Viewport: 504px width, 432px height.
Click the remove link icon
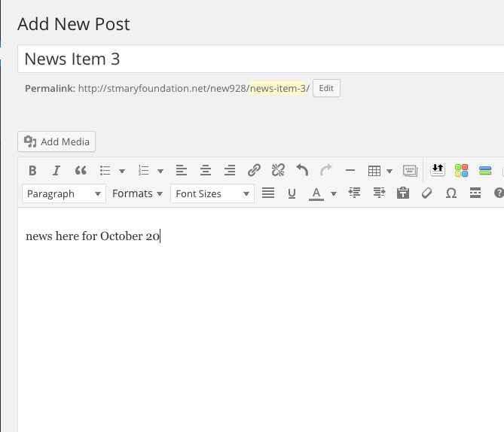278,170
